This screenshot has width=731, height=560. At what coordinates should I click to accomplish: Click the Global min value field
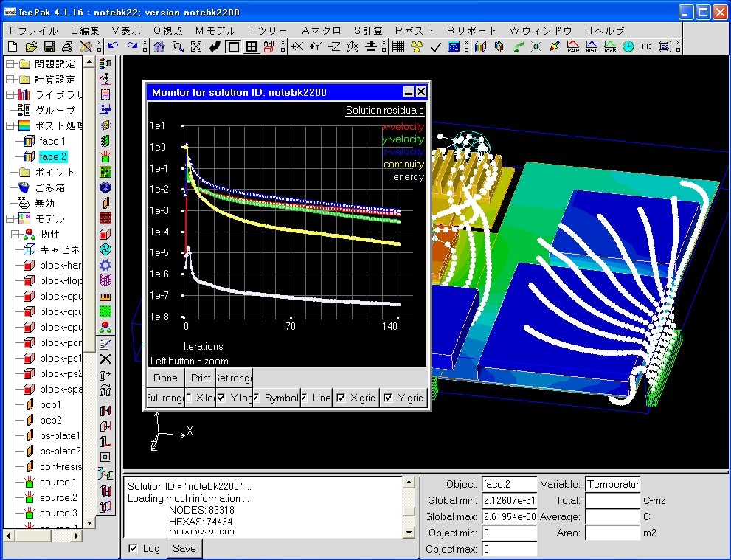point(509,501)
